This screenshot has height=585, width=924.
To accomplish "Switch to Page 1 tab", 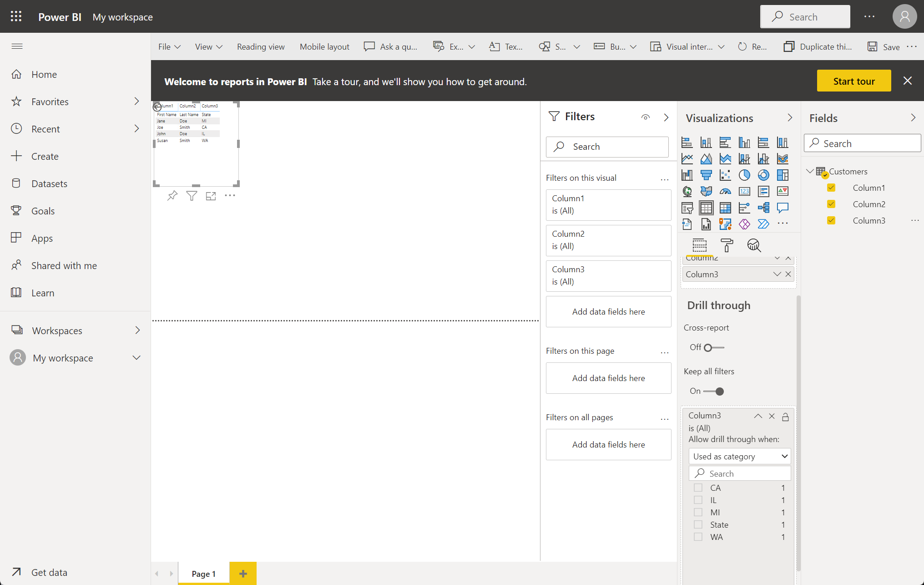I will 203,574.
